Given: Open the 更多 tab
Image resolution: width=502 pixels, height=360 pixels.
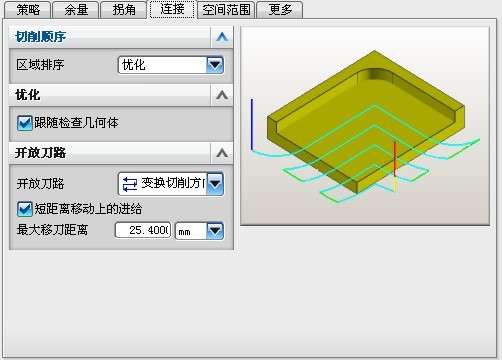Looking at the screenshot, I should tap(280, 9).
